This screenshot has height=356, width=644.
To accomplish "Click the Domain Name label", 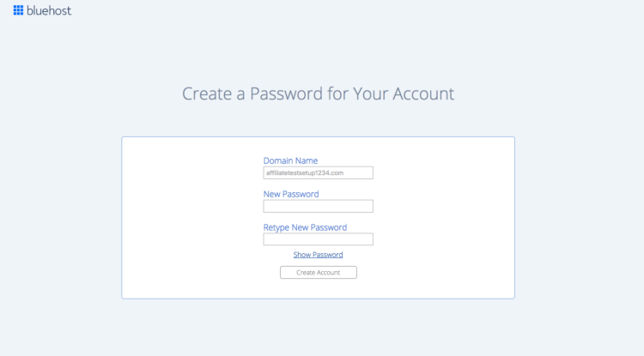I will click(x=290, y=160).
